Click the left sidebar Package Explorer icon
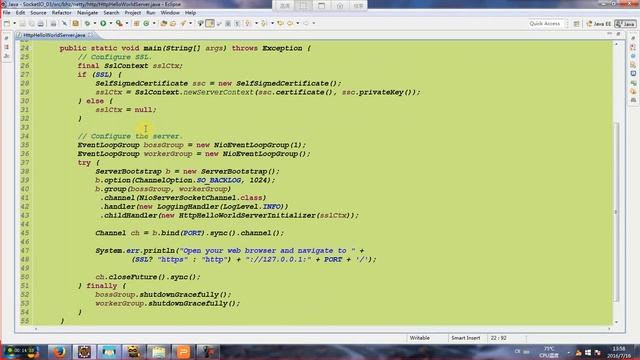640x360 pixels. [x=7, y=47]
